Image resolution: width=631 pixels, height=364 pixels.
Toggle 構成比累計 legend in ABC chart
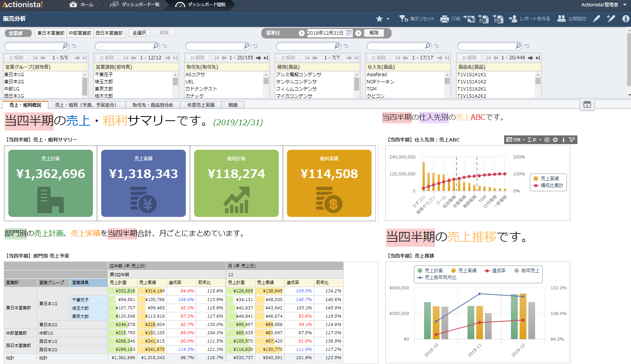548,185
